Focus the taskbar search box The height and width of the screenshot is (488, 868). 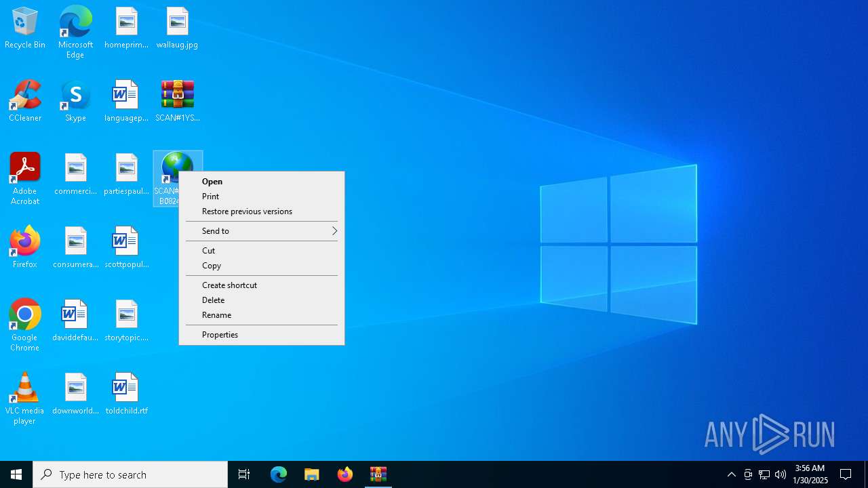click(x=130, y=474)
